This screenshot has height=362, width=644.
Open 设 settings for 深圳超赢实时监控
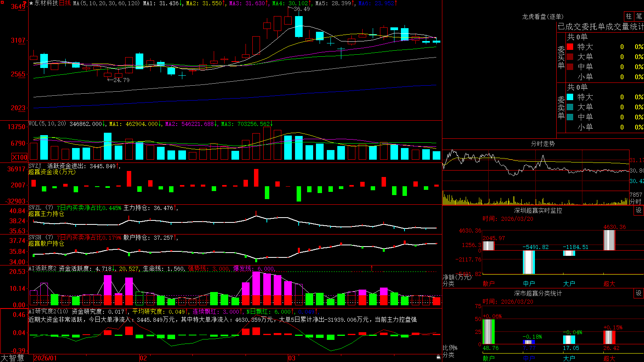click(639, 210)
